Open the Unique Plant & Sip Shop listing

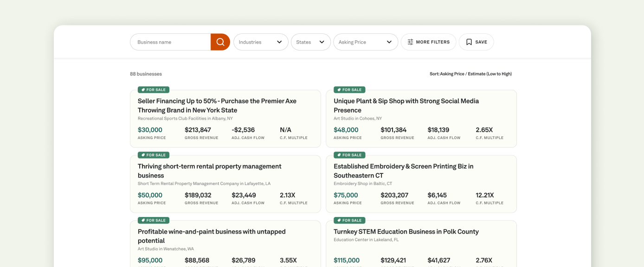[406, 105]
